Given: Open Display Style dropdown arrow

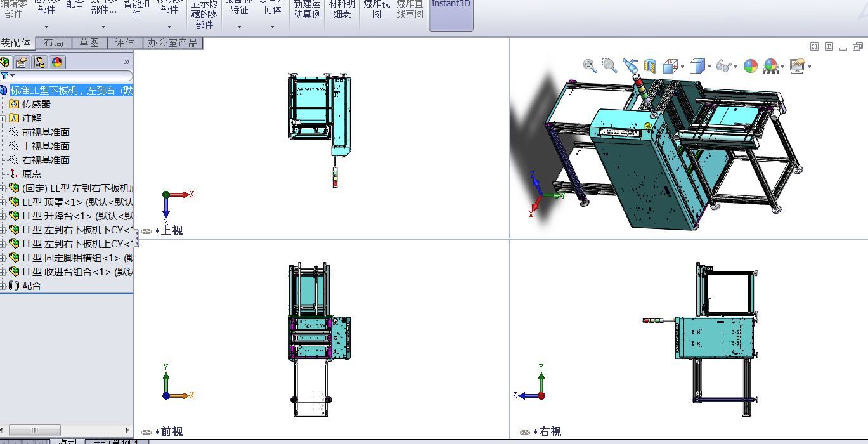Looking at the screenshot, I should tap(709, 67).
